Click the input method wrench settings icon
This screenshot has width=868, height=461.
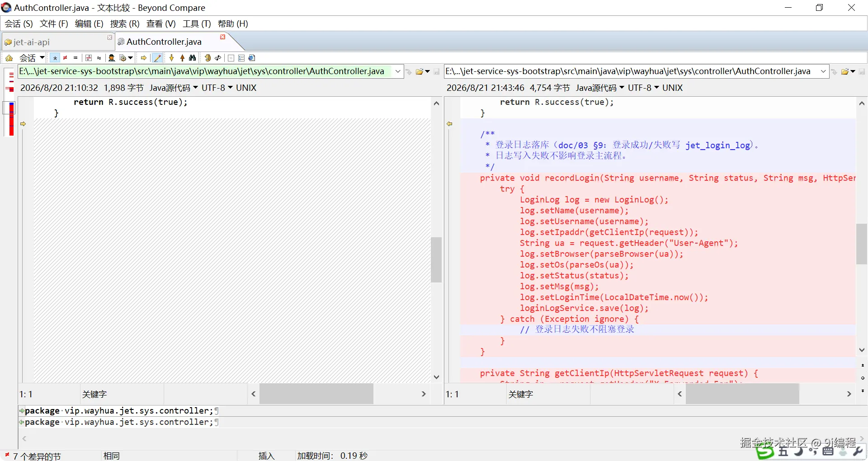coord(858,451)
